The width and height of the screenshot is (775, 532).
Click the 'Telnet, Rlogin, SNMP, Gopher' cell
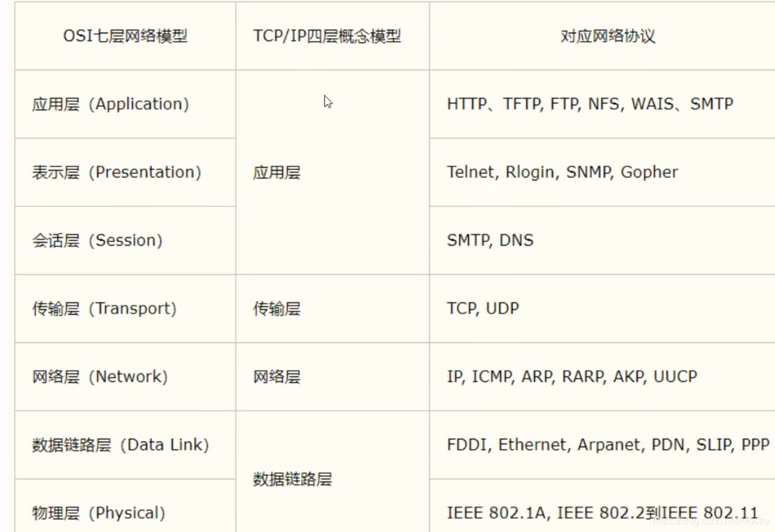point(602,172)
